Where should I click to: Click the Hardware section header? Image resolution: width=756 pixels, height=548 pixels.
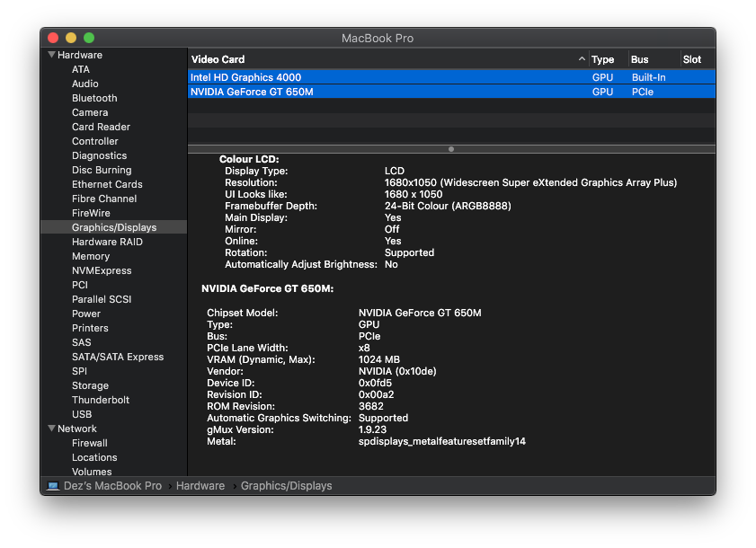pos(80,55)
